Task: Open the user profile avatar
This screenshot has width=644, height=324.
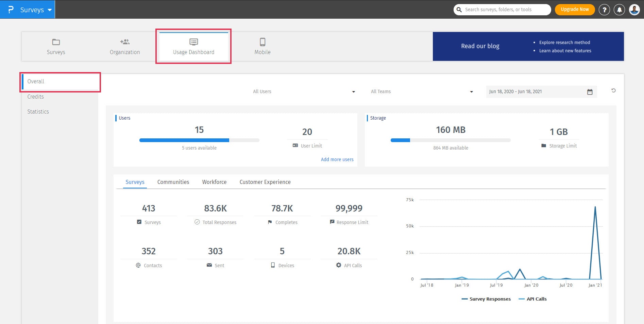Action: click(634, 10)
